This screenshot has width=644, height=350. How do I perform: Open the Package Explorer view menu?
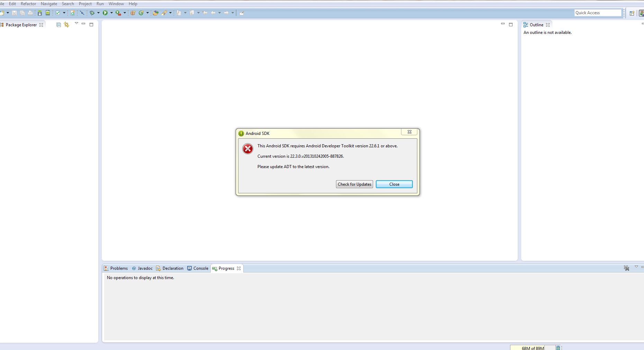76,24
